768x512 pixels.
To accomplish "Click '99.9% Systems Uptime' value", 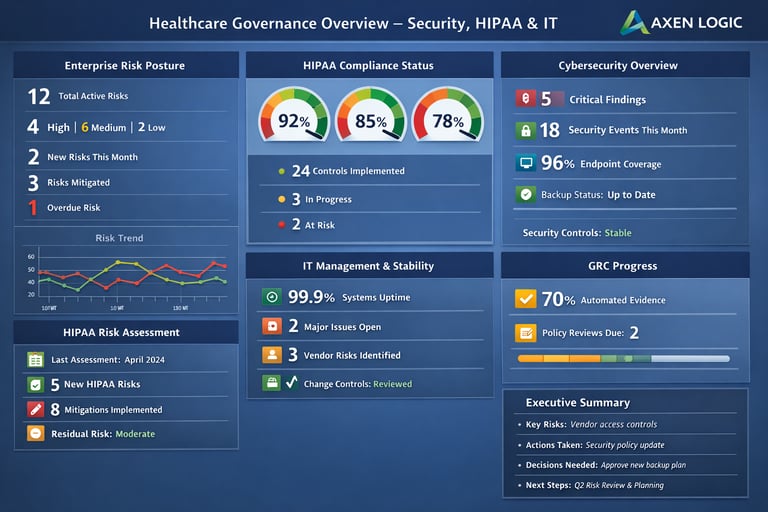I will [349, 296].
